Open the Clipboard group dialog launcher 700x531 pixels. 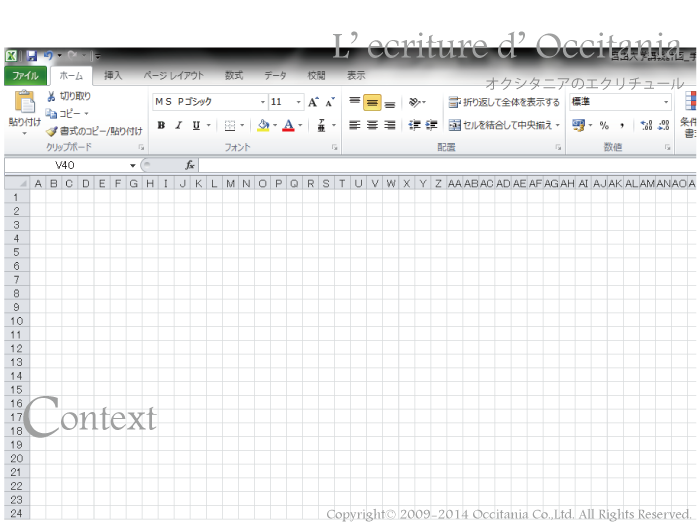click(141, 147)
